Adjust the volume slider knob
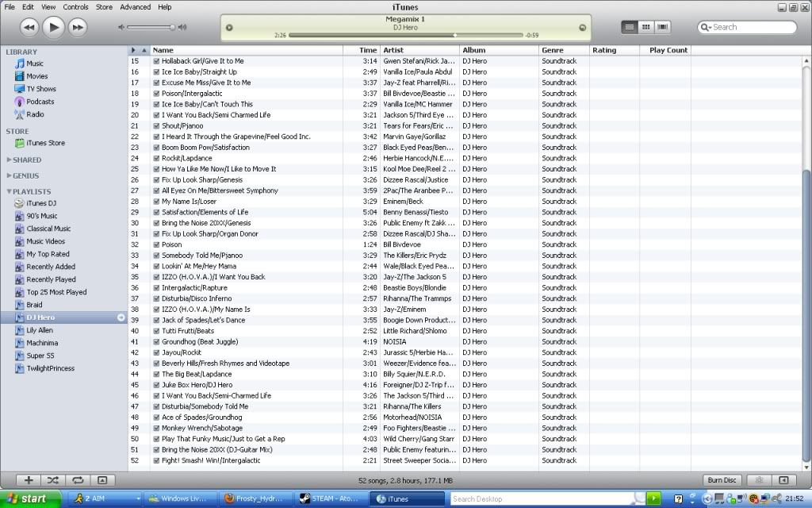This screenshot has width=812, height=508. point(172,28)
